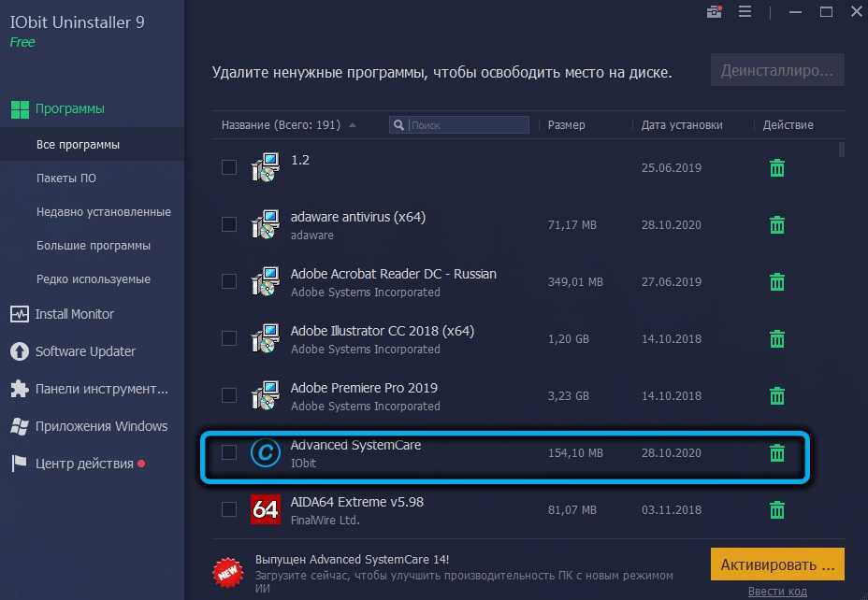Sort list by Название column arrow
The width and height of the screenshot is (868, 600).
(353, 125)
